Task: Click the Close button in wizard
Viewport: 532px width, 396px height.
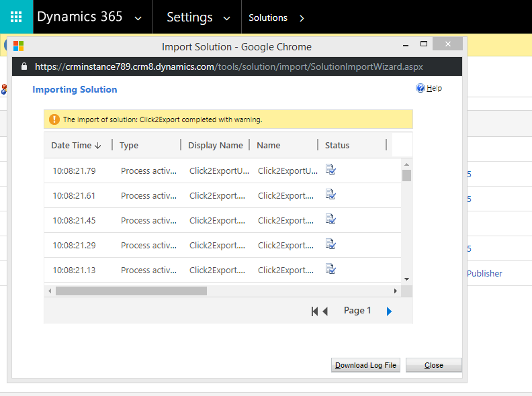Action: click(x=434, y=365)
